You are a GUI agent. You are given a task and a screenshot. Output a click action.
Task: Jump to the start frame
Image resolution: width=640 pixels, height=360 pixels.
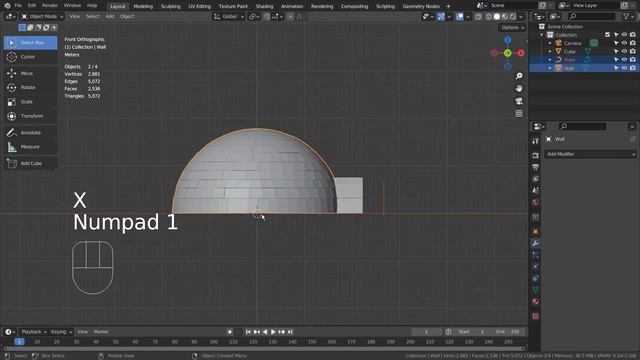tap(248, 332)
